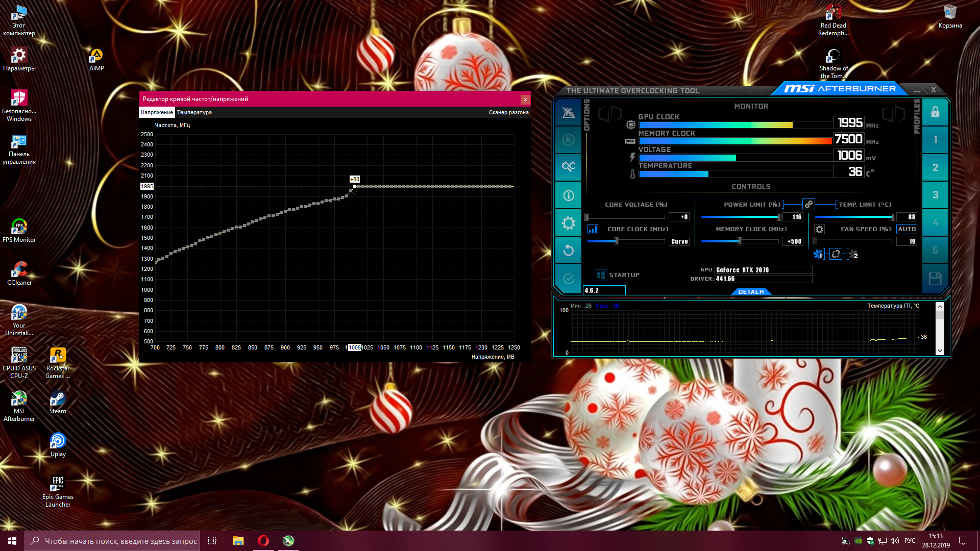Toggle the power/temp limit link button

click(808, 205)
